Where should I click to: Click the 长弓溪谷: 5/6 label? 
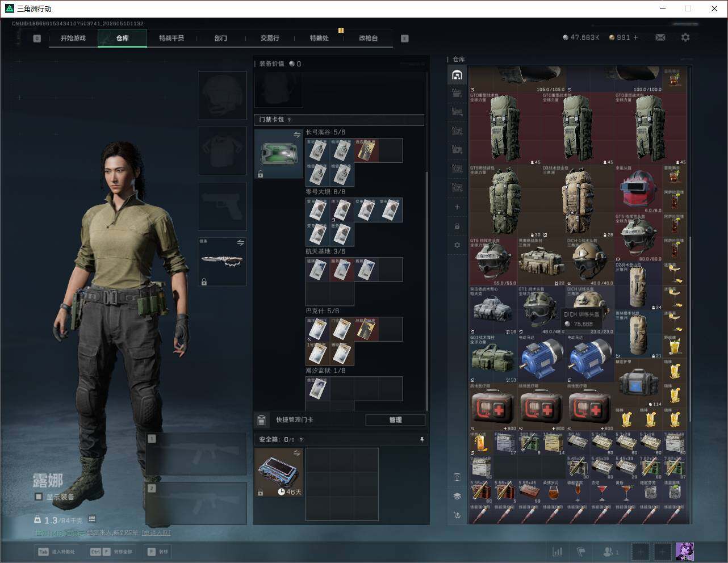(x=326, y=132)
